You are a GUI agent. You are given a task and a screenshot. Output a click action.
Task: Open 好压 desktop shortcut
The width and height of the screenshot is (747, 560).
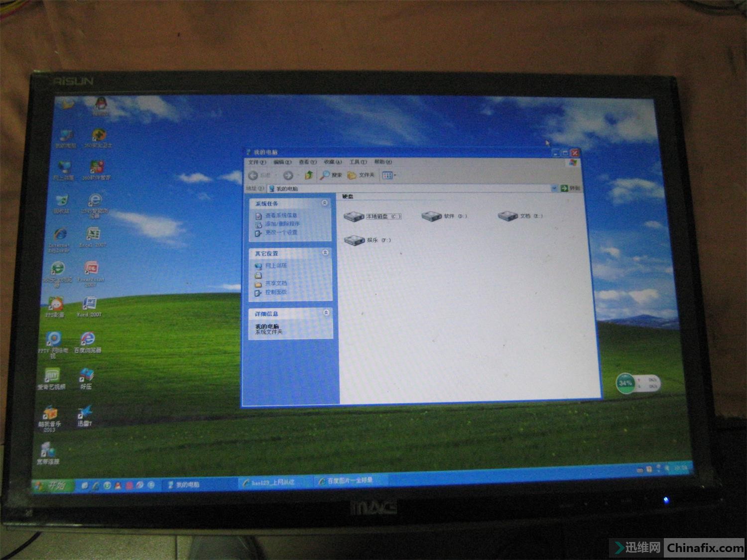[86, 379]
